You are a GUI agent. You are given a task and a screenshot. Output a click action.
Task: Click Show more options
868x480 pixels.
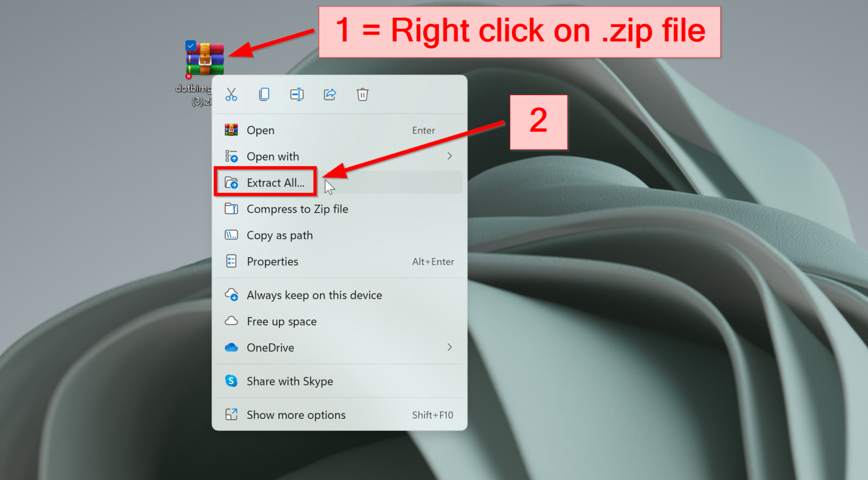pos(296,415)
